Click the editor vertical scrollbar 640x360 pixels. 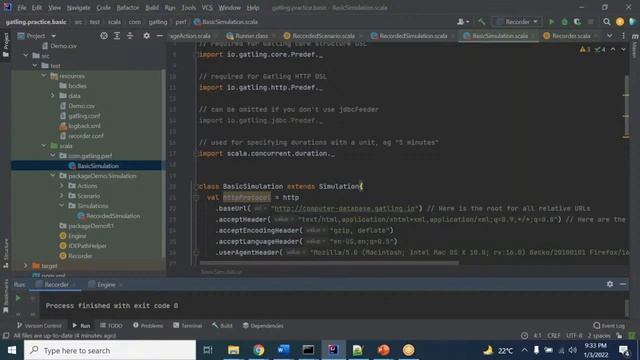coord(626,106)
